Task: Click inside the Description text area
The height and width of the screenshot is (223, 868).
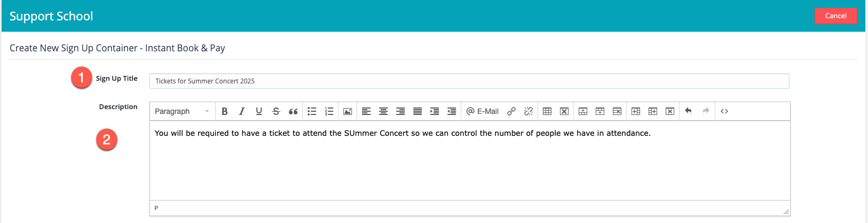Action: (470, 160)
